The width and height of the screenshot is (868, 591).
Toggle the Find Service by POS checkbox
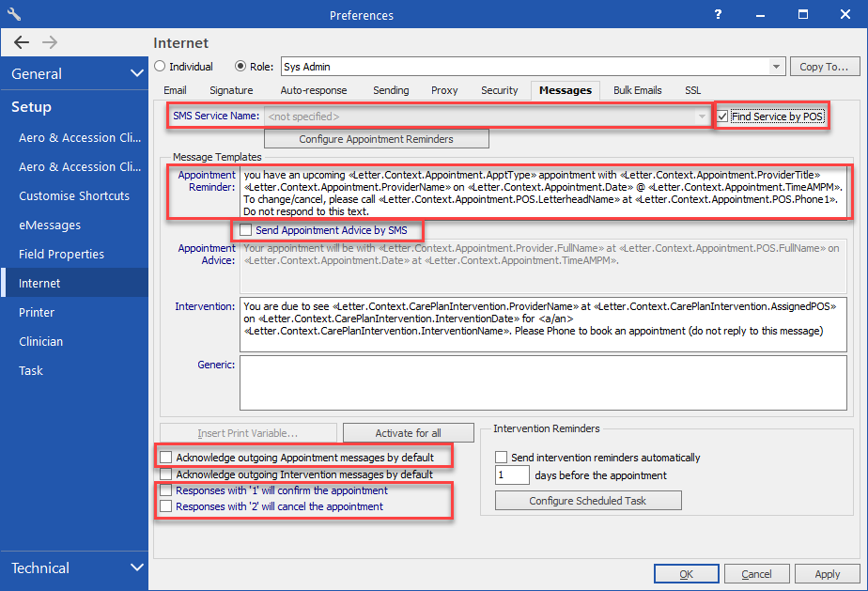click(722, 117)
